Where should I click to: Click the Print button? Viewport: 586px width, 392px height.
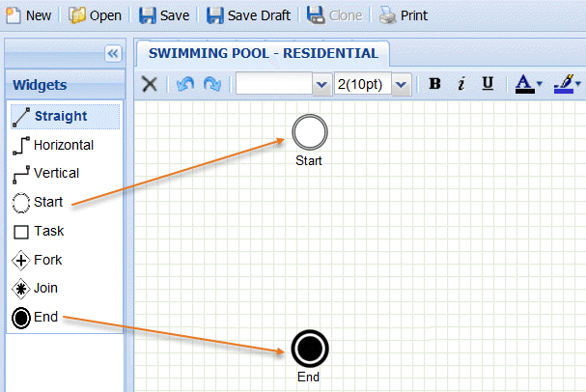tap(403, 15)
